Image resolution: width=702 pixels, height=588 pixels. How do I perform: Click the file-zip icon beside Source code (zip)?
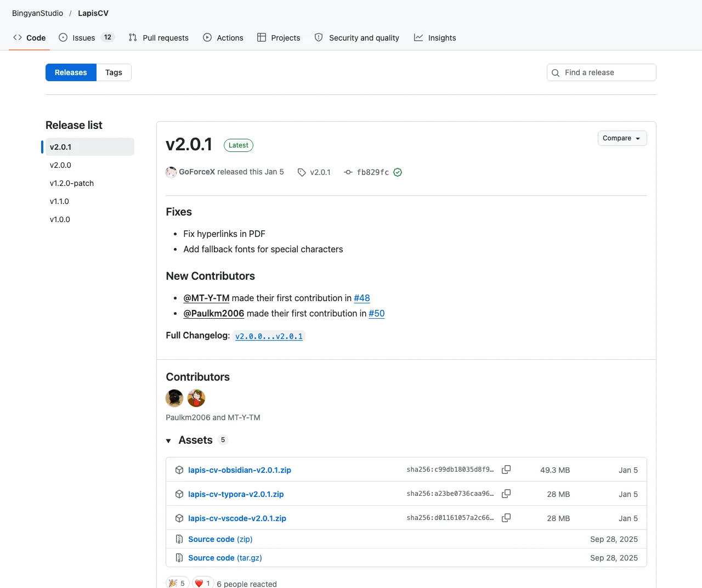click(179, 539)
